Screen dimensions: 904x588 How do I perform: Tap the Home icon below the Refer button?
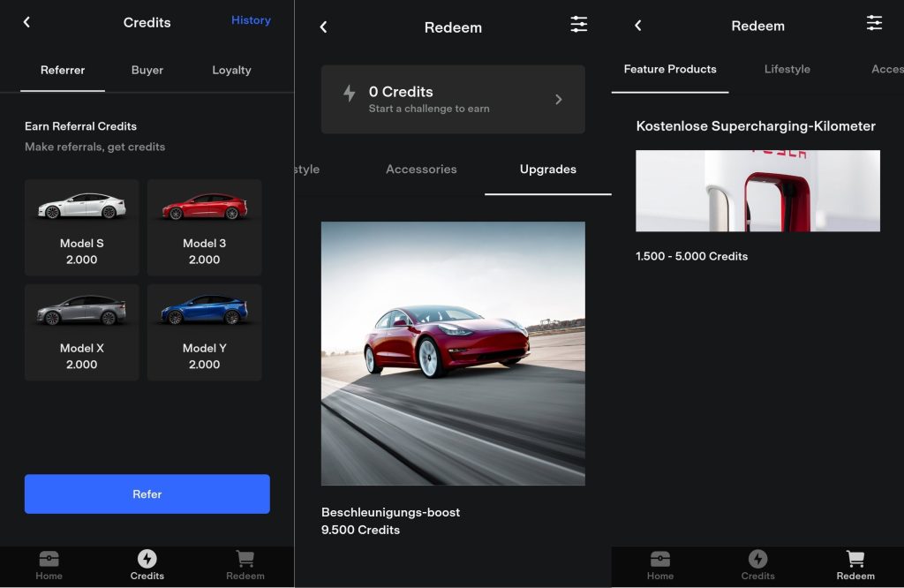[49, 564]
